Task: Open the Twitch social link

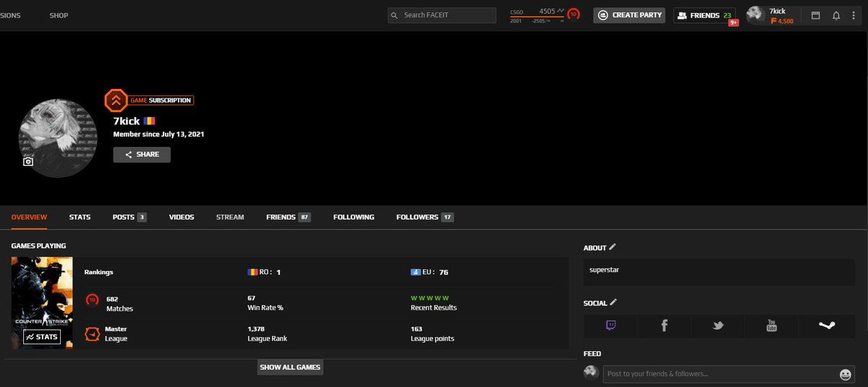Action: [610, 326]
